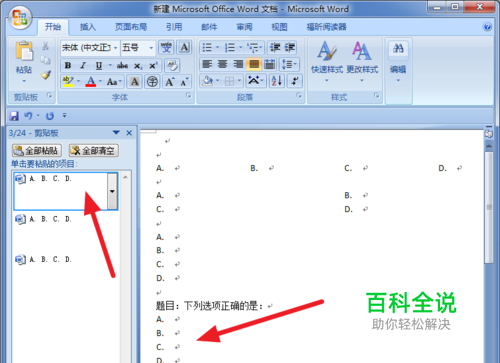Click the Multilevel List icon

click(x=253, y=48)
